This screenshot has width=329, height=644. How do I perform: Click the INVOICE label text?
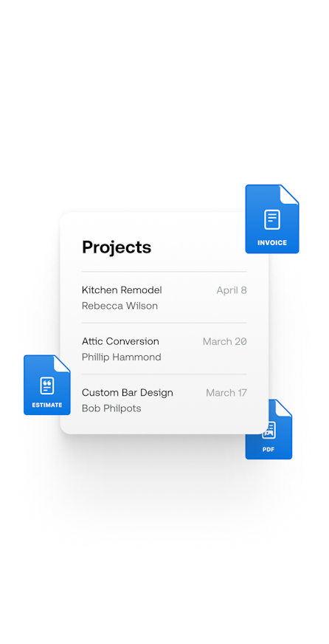coord(272,243)
